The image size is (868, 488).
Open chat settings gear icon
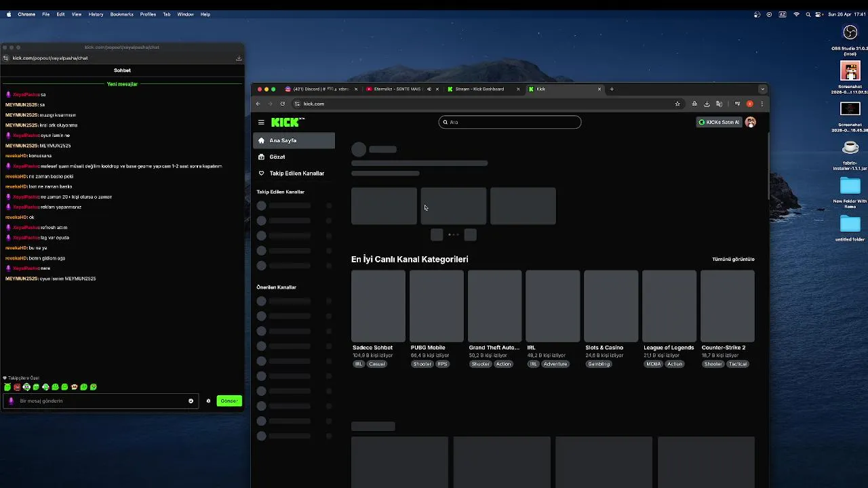coord(208,401)
